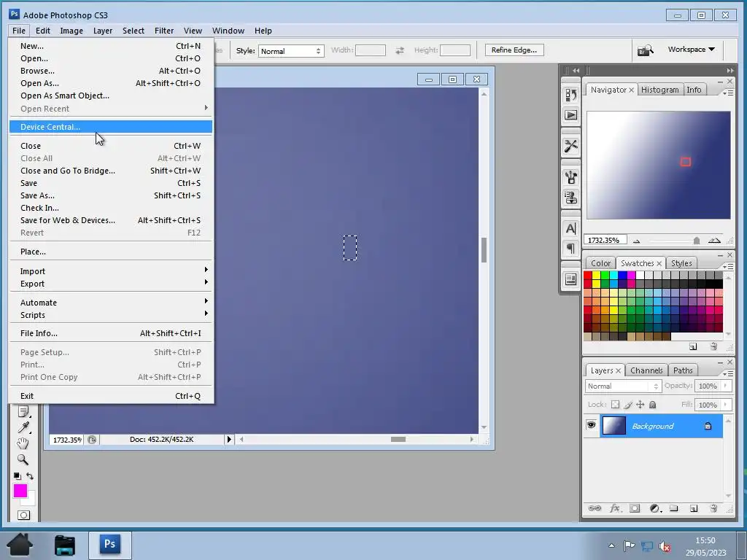This screenshot has height=560, width=747.
Task: Click Navigator zoom out small mountains icon
Action: (x=636, y=241)
